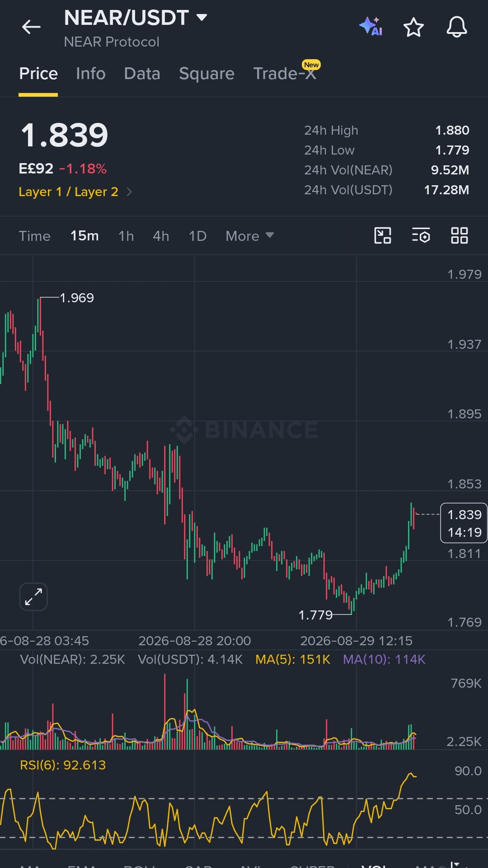Open price alerts bell icon
This screenshot has height=868, width=488.
click(457, 27)
